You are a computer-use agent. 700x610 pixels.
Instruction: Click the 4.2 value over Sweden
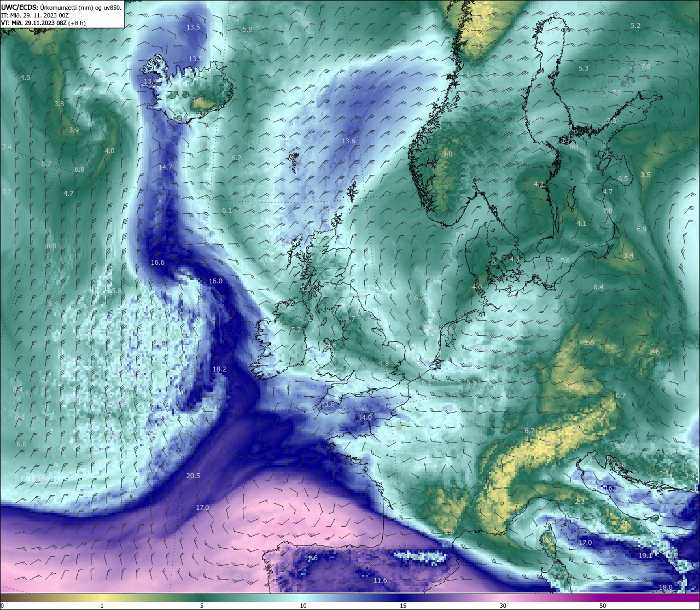(x=539, y=184)
